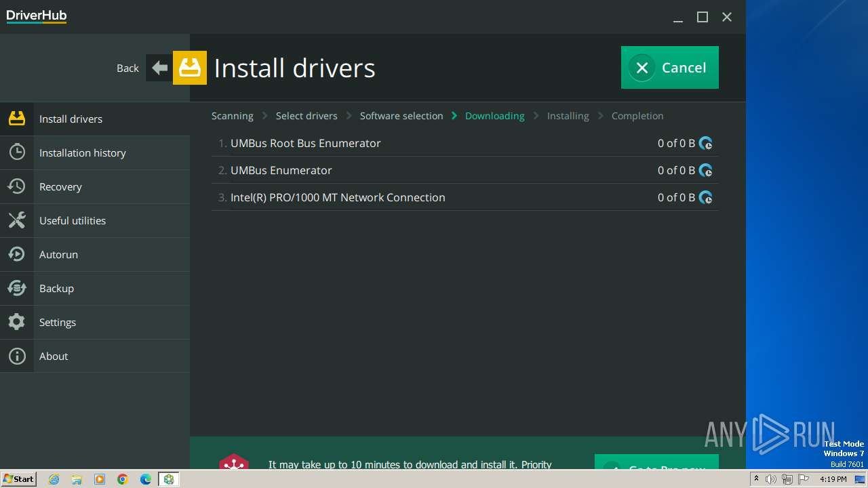This screenshot has width=868, height=488.
Task: Open the Installation history menu item
Action: point(95,152)
